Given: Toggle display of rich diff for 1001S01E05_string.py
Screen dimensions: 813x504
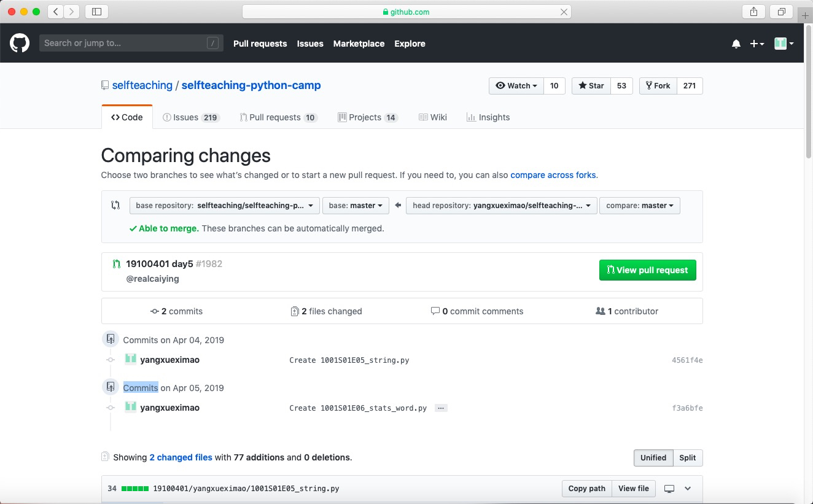Looking at the screenshot, I should (669, 489).
